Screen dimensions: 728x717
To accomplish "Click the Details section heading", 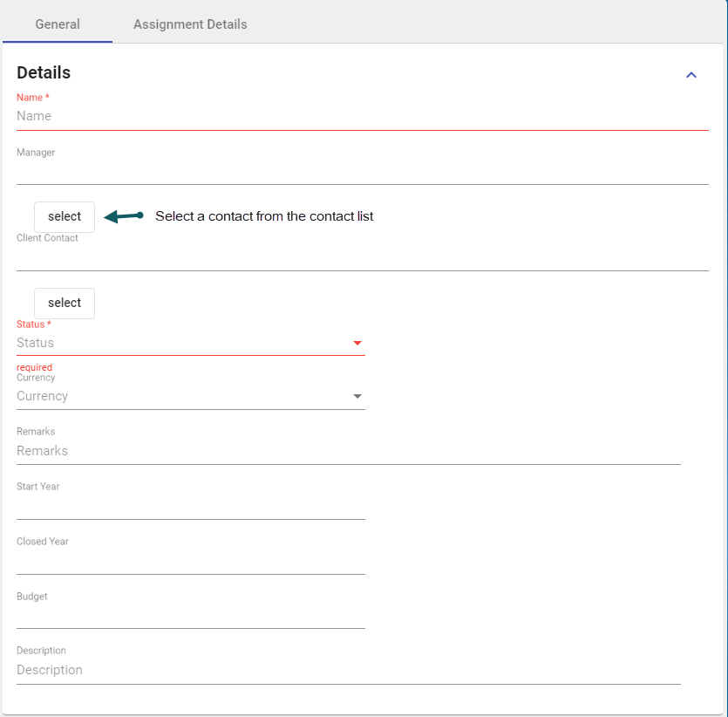I will click(x=44, y=73).
